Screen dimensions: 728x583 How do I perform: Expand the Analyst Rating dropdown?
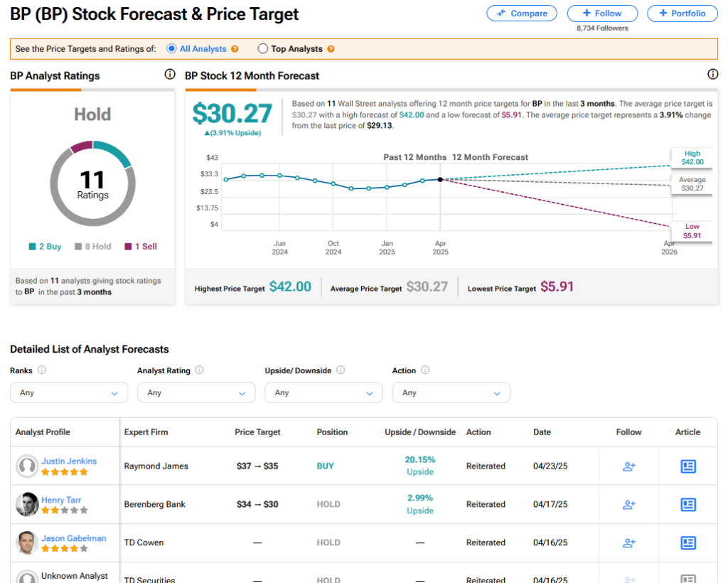pyautogui.click(x=196, y=392)
